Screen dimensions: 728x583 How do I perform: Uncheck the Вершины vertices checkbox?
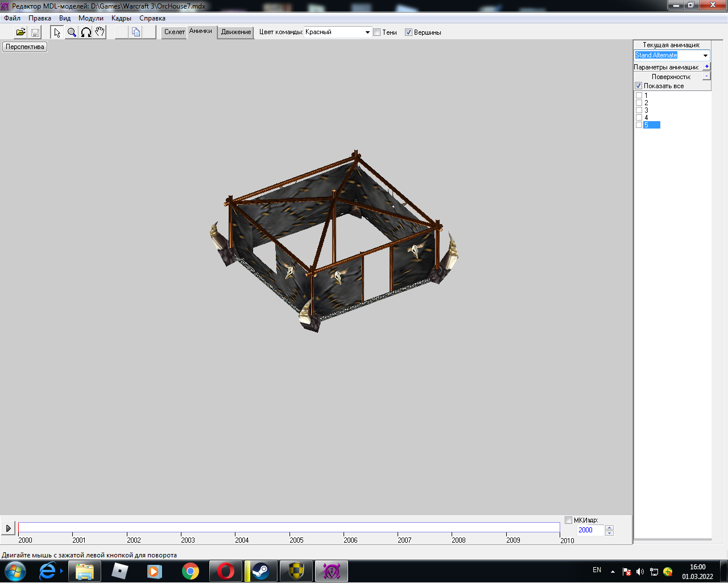[x=408, y=32]
